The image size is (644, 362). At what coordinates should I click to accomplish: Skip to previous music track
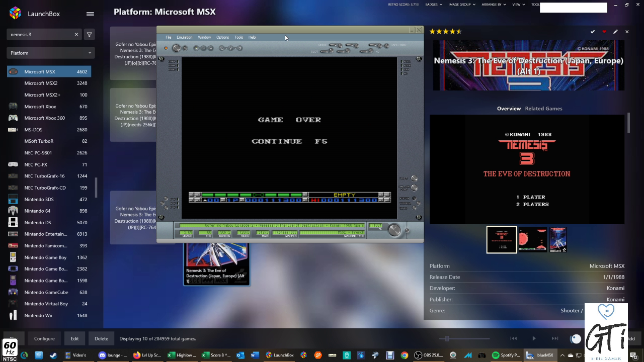click(513, 338)
